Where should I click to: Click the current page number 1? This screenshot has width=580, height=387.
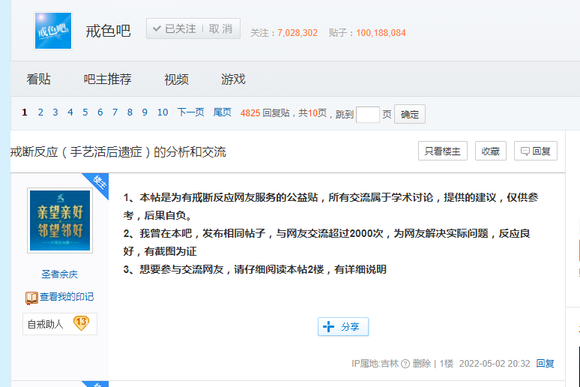tap(24, 112)
